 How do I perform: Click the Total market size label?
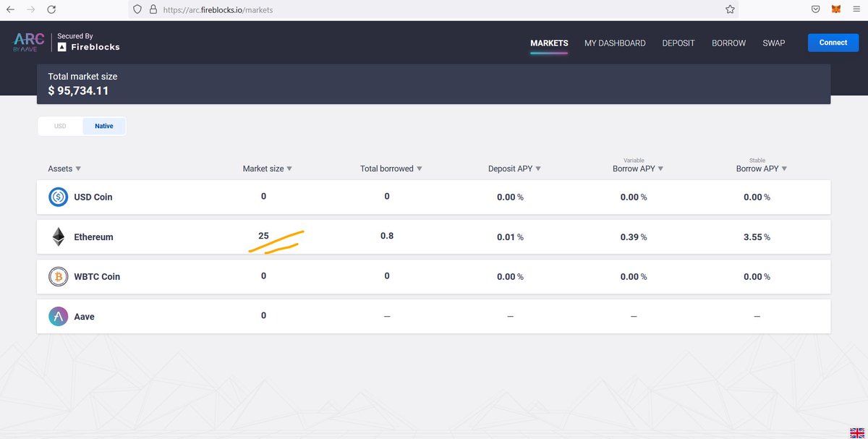click(x=82, y=76)
